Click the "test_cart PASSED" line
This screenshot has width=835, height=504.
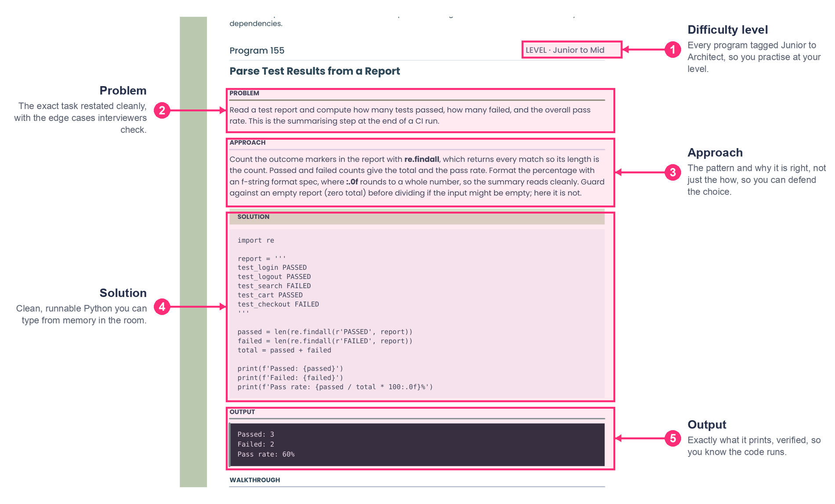(x=270, y=295)
